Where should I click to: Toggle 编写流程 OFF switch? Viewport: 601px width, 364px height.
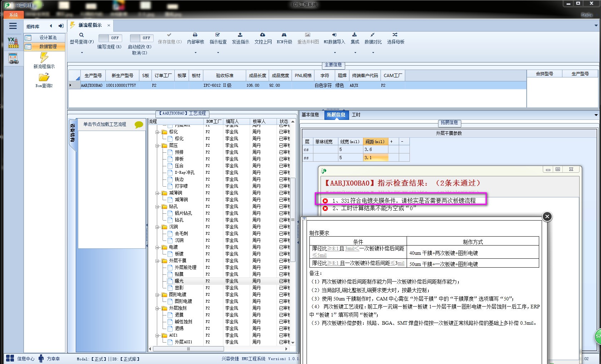110,38
